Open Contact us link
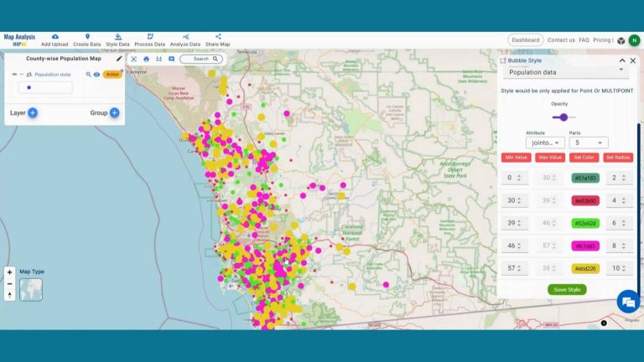 (x=561, y=40)
